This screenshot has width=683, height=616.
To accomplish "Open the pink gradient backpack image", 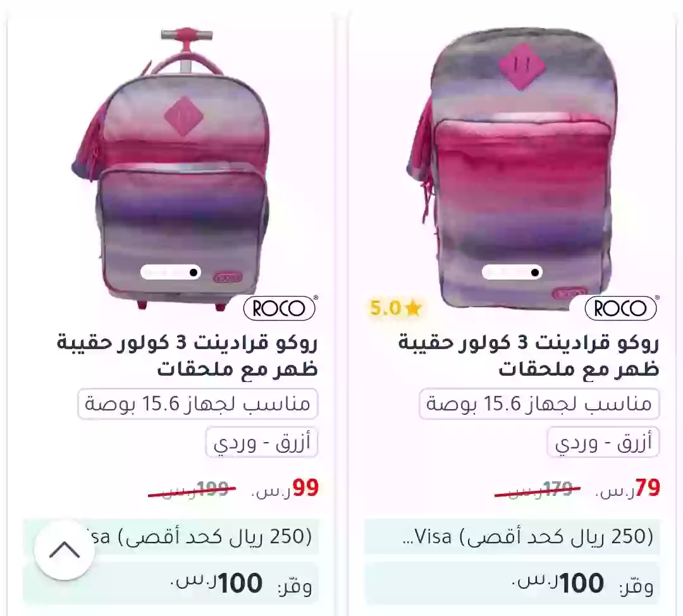I will coord(513,169).
